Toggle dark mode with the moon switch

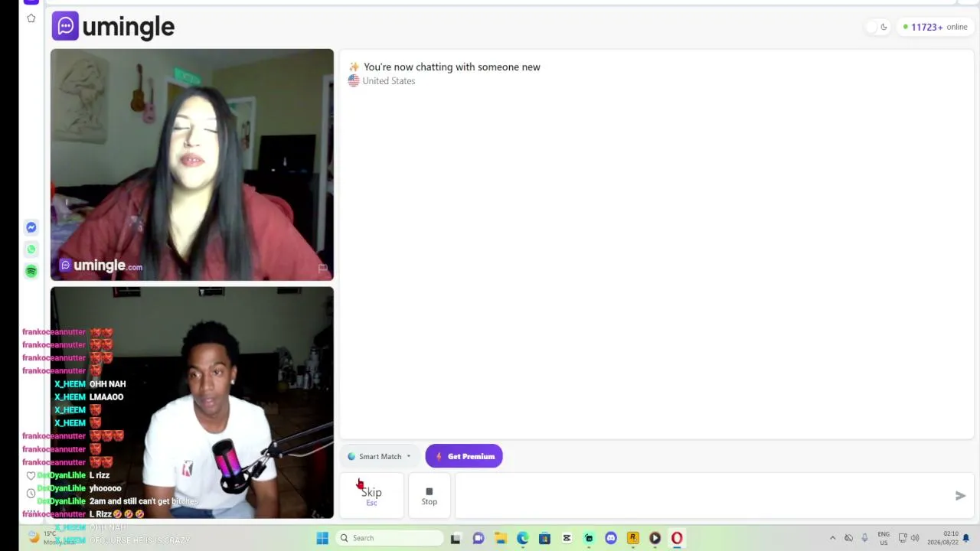pos(877,27)
